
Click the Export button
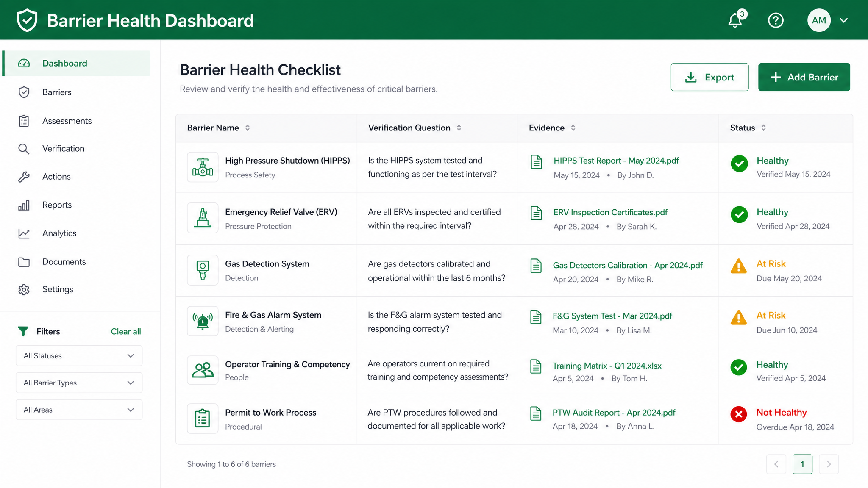coord(709,77)
